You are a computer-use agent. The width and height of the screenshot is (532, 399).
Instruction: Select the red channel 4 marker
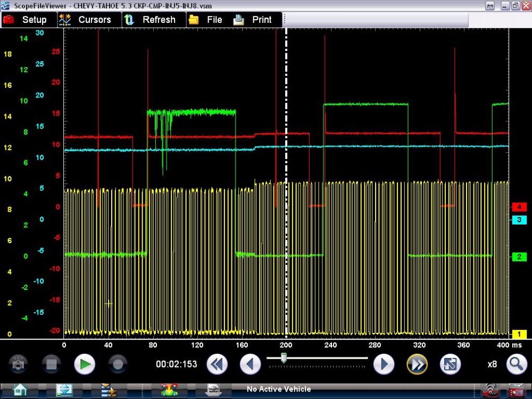click(519, 207)
